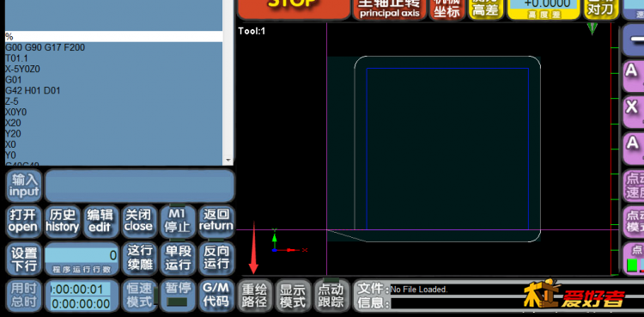Image resolution: width=644 pixels, height=317 pixels.
Task: Open a G-code file with 打开 open
Action: [x=23, y=221]
